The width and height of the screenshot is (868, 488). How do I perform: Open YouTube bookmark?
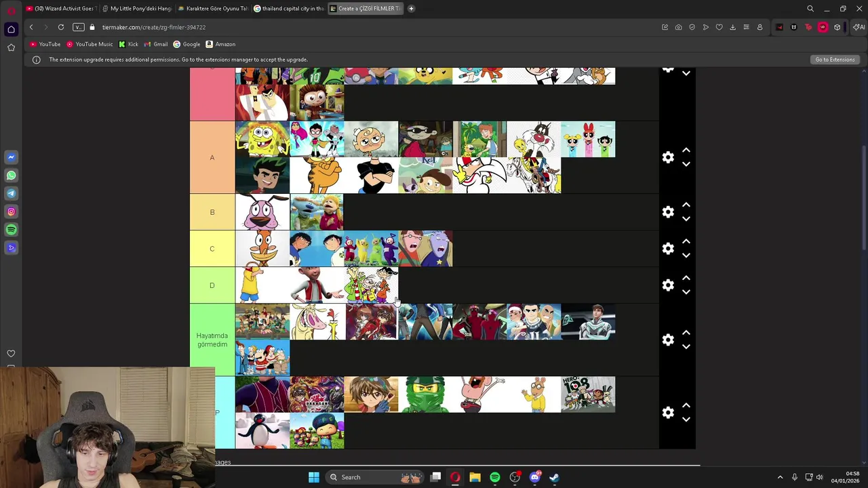pyautogui.click(x=45, y=44)
